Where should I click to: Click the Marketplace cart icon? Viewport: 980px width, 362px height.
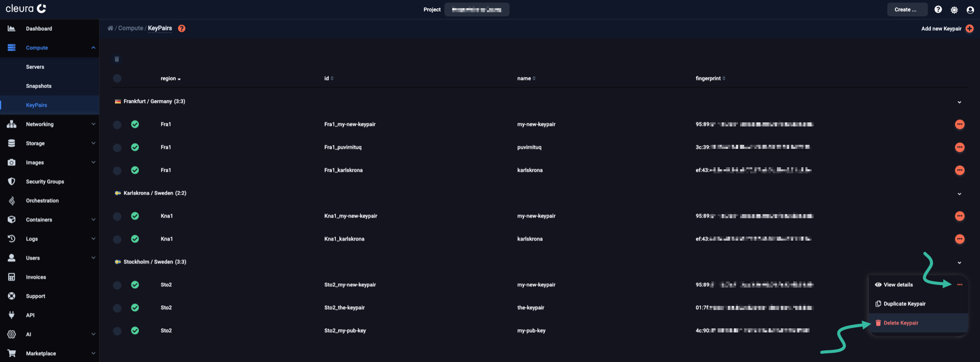(x=11, y=353)
